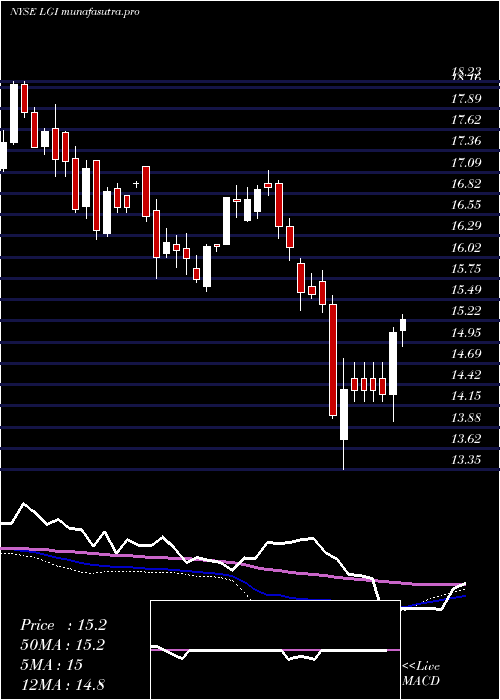This screenshot has height=700, width=500.
Task: Click the 17.09 price axis label
Action: [x=466, y=162]
